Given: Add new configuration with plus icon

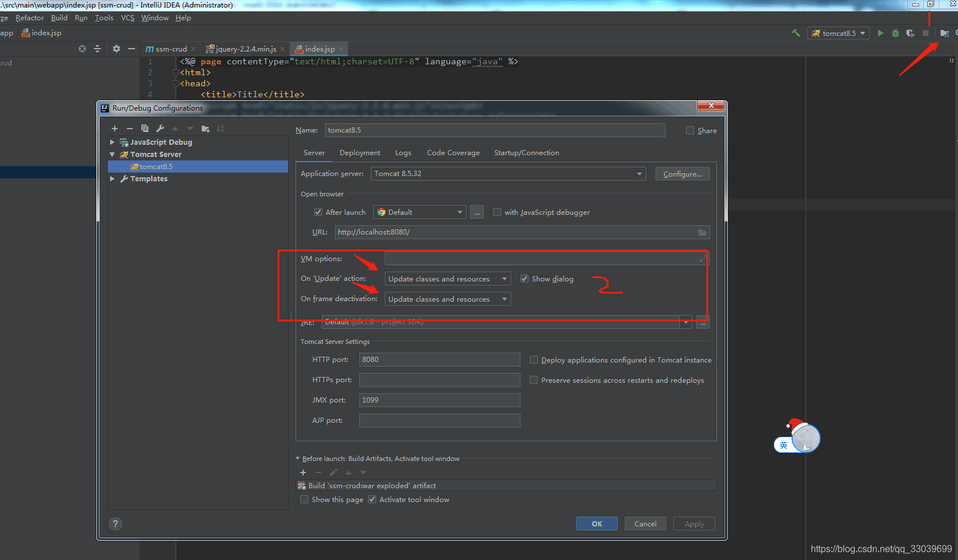Looking at the screenshot, I should (115, 129).
